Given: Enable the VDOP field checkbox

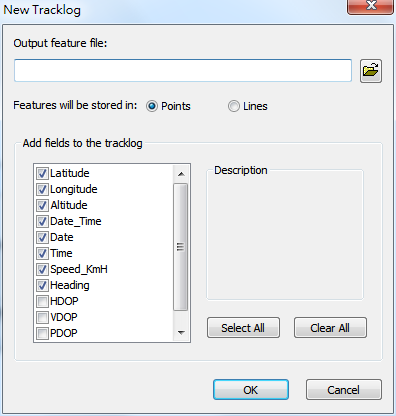Looking at the screenshot, I should [x=42, y=317].
